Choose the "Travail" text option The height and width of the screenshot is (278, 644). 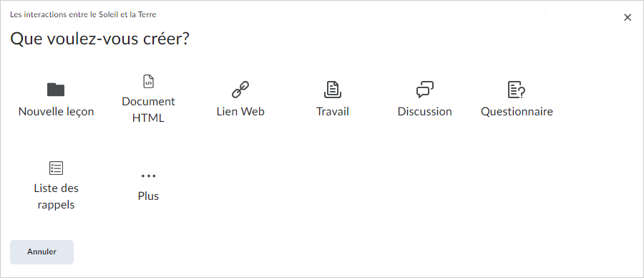tap(332, 112)
